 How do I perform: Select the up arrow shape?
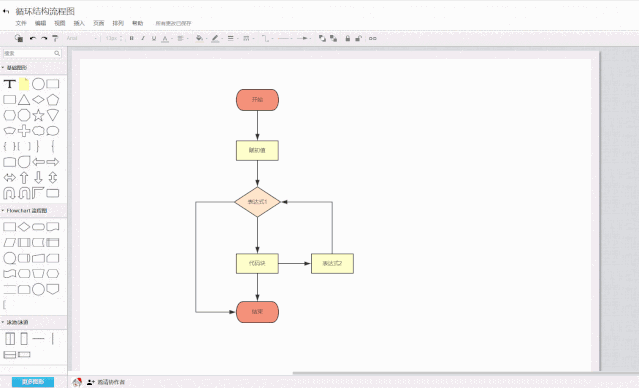coord(24,178)
